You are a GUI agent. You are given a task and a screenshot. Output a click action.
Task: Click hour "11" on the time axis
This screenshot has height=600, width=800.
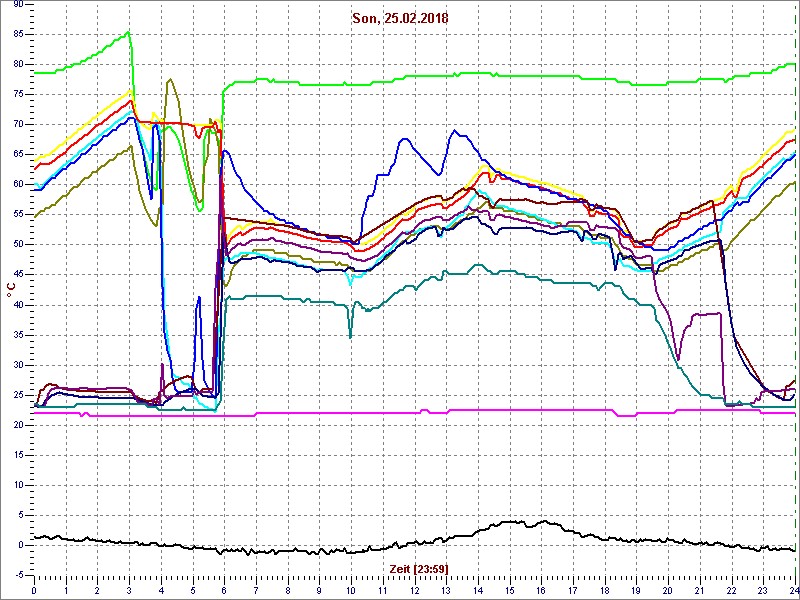click(383, 592)
